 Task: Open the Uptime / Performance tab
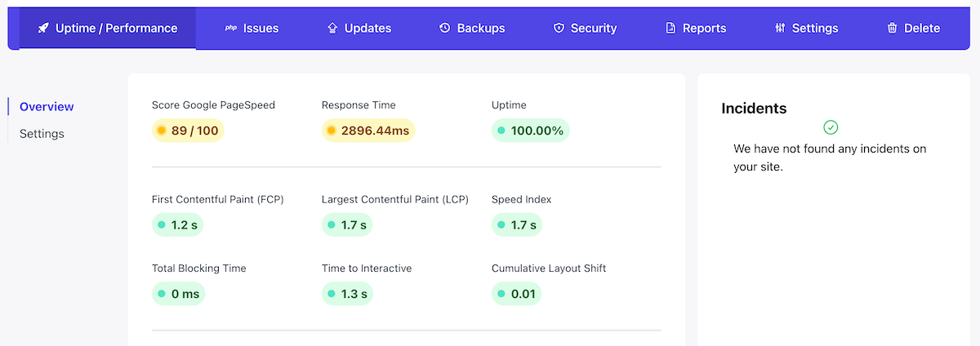click(108, 28)
